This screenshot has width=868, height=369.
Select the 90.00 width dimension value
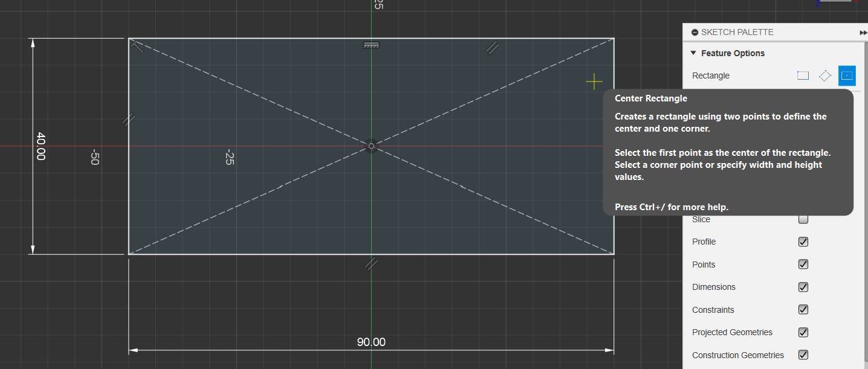(x=371, y=342)
